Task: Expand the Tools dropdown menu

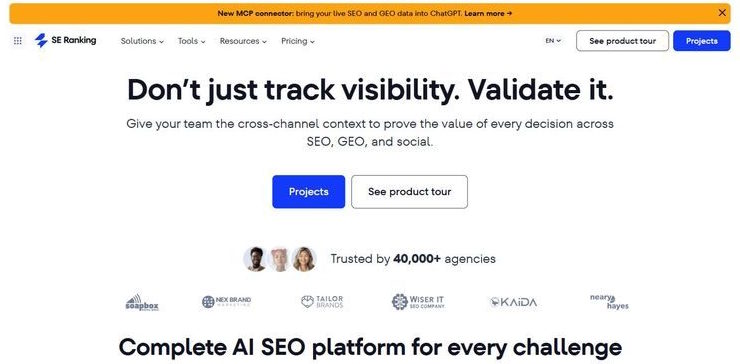Action: coord(192,41)
